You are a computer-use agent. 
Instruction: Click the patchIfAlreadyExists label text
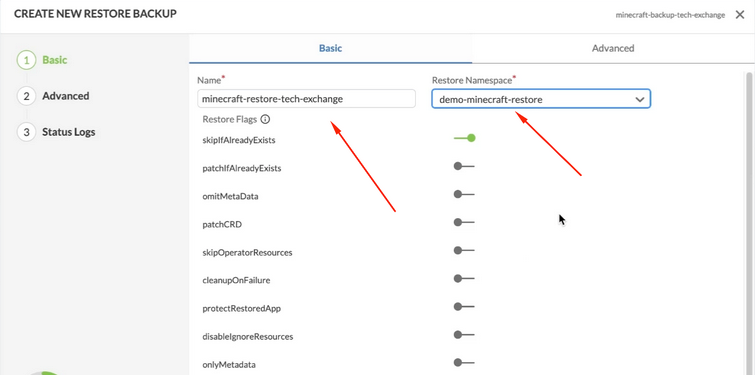tap(242, 168)
